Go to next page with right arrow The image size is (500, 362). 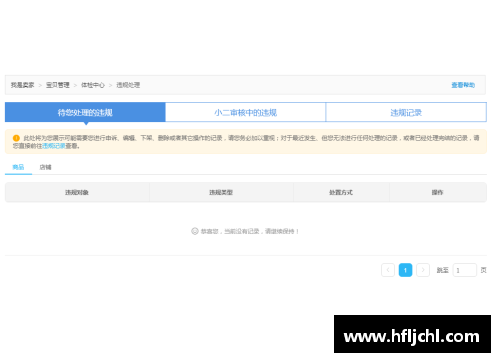coord(423,270)
